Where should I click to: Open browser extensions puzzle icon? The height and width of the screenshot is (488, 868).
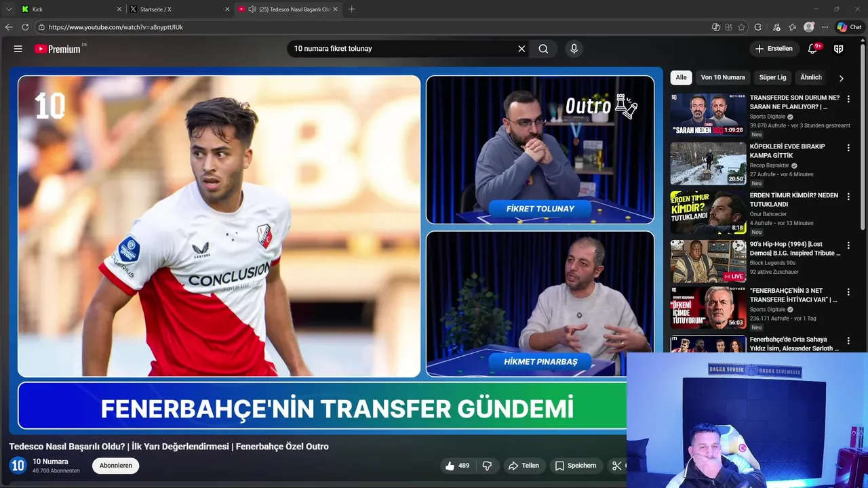coord(758,27)
